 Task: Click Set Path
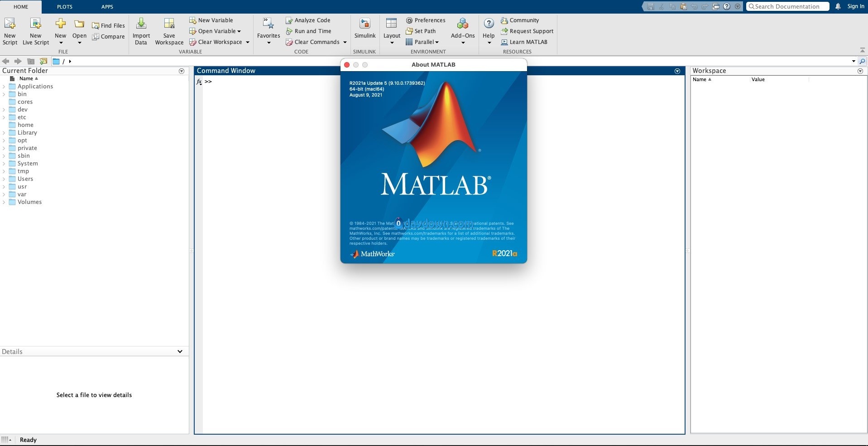[421, 31]
